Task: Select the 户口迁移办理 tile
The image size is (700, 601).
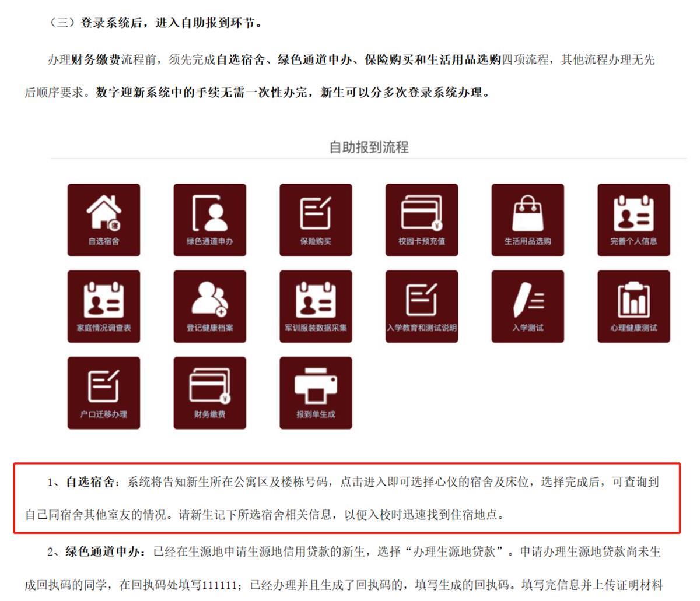Action: coord(104,392)
